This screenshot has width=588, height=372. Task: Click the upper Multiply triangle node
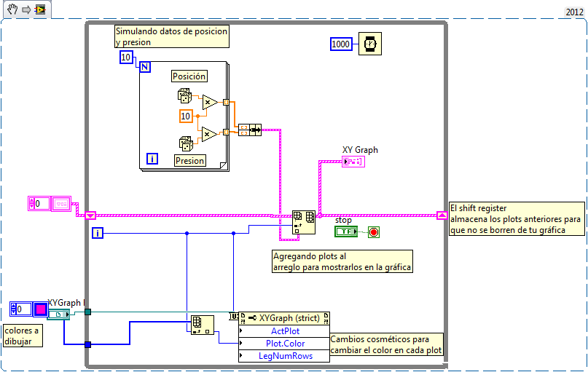tap(209, 102)
